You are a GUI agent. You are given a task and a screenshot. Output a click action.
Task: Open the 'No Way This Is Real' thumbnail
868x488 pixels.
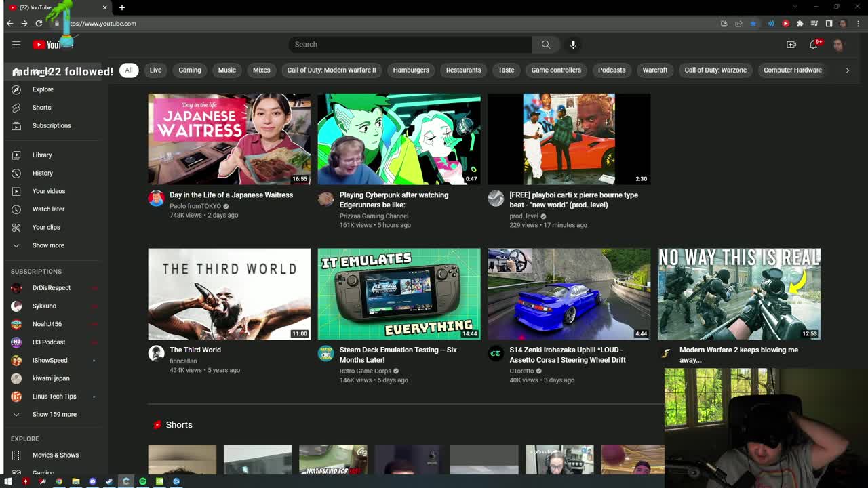tap(739, 294)
